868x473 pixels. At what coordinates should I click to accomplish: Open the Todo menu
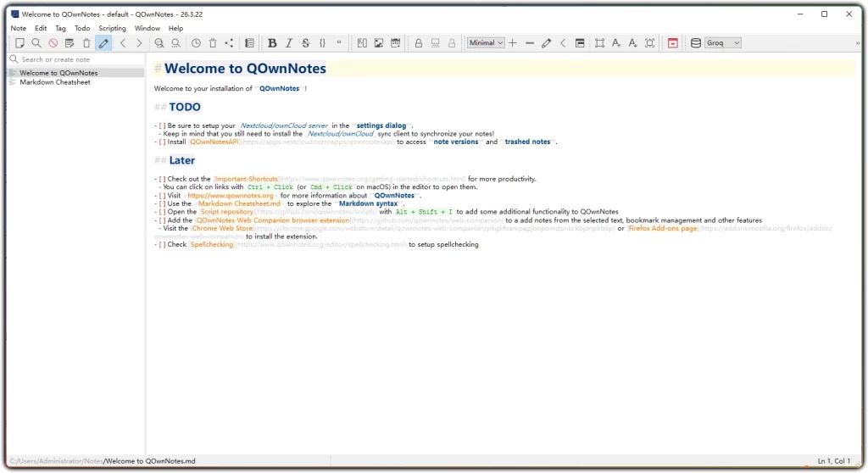82,28
